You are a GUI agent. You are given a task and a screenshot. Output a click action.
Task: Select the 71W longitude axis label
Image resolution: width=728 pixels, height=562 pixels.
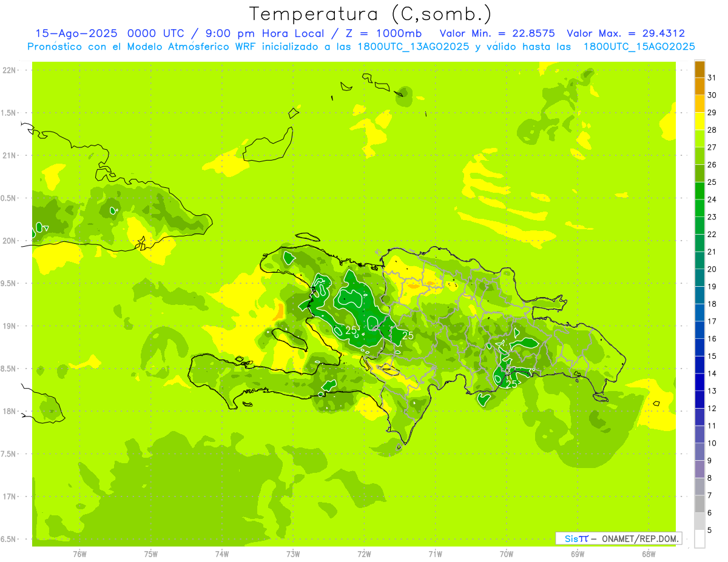pyautogui.click(x=435, y=554)
